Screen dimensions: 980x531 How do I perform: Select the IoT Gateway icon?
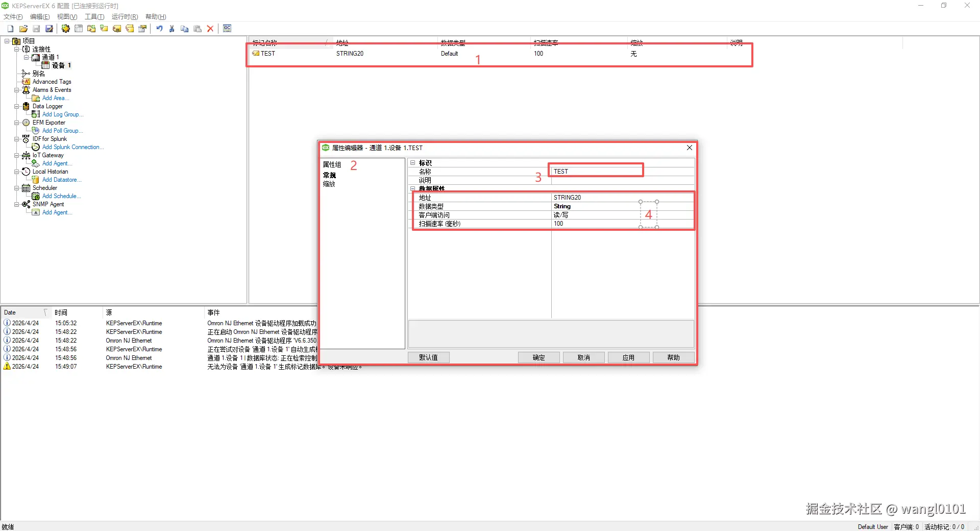pyautogui.click(x=26, y=155)
